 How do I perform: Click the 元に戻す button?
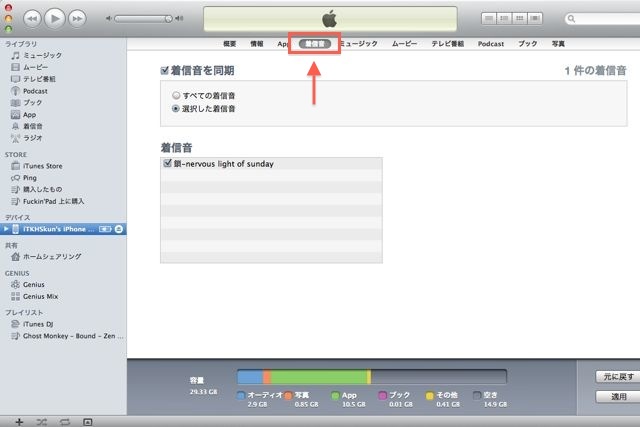(x=618, y=377)
